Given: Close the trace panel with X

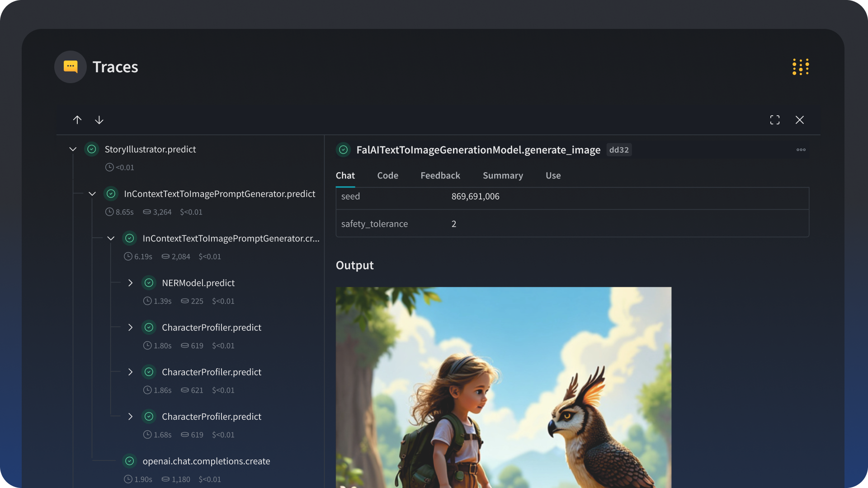Looking at the screenshot, I should [799, 120].
